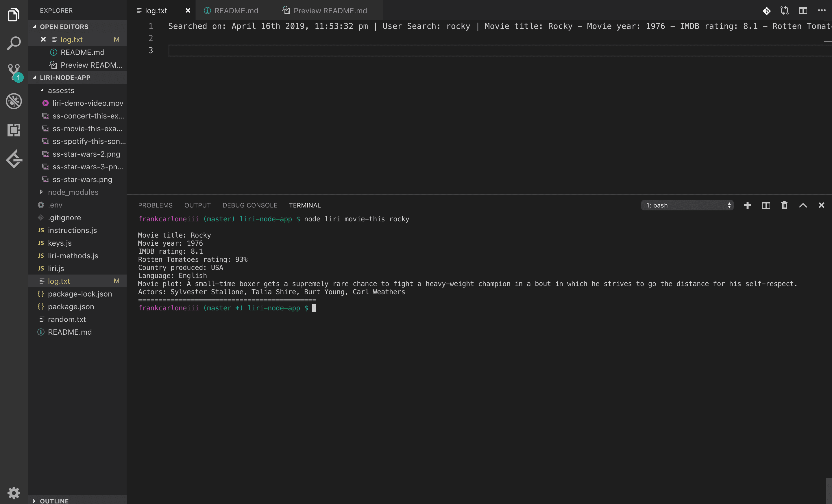Click the Explorer panel title
The width and height of the screenshot is (832, 504).
click(x=56, y=10)
